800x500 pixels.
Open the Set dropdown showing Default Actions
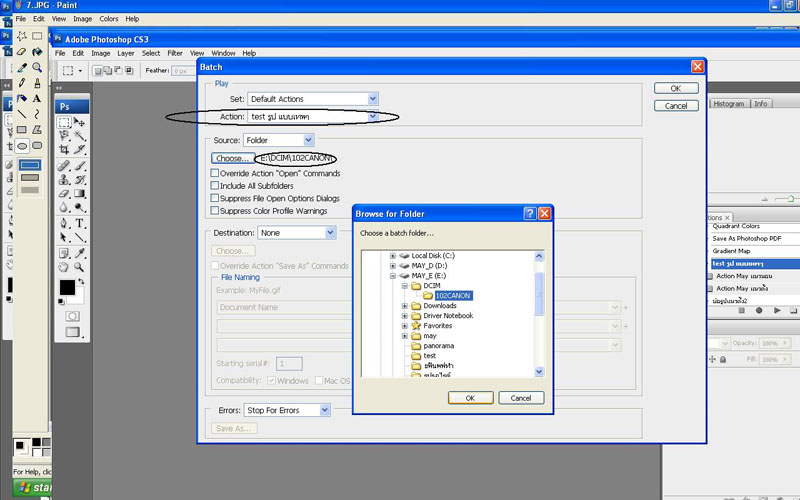[x=313, y=99]
